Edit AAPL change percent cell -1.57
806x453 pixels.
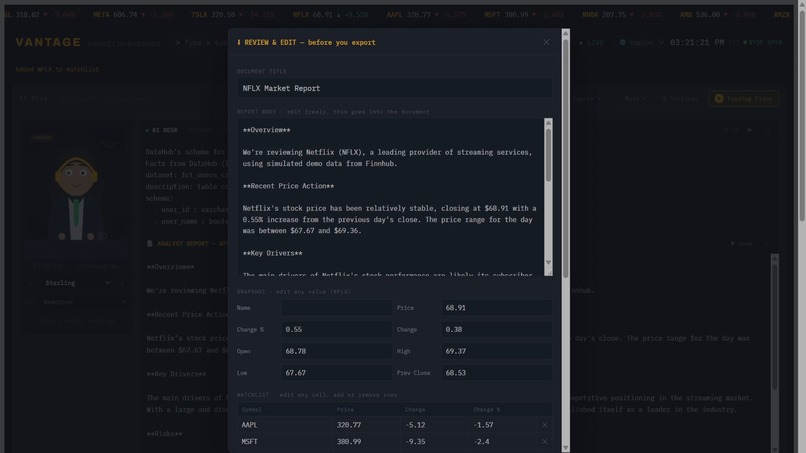[x=503, y=425]
